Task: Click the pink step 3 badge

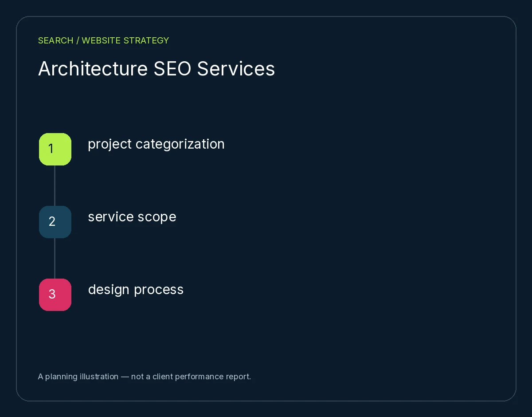Action: tap(55, 295)
